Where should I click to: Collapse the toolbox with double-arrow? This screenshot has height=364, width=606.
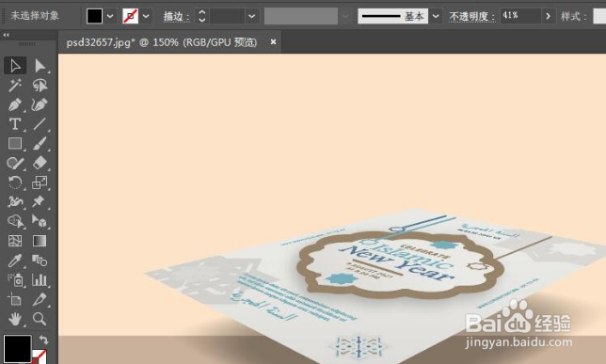[7, 35]
